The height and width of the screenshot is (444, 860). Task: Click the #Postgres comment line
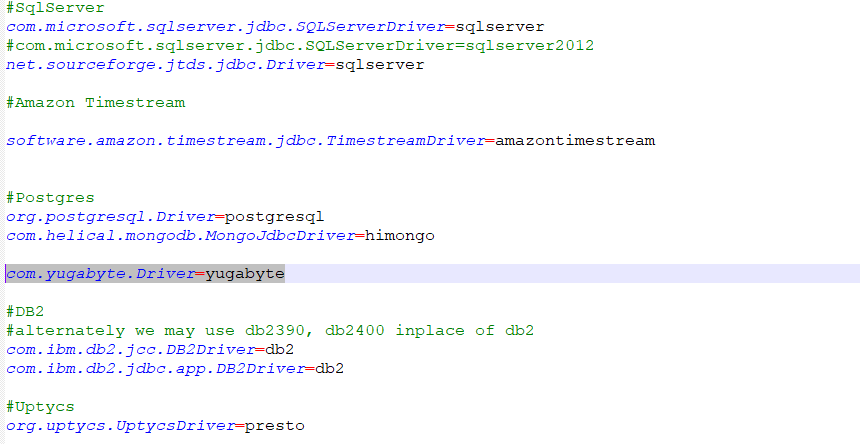(50, 197)
